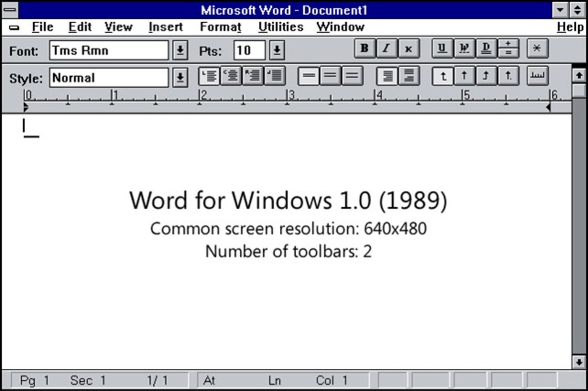Click the right indent marker on ruler

(x=548, y=108)
